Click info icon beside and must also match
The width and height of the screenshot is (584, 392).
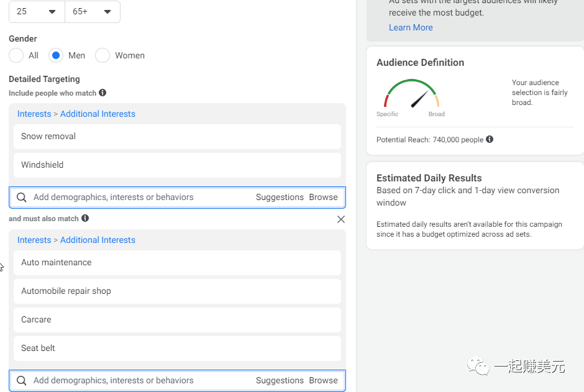[x=85, y=218]
